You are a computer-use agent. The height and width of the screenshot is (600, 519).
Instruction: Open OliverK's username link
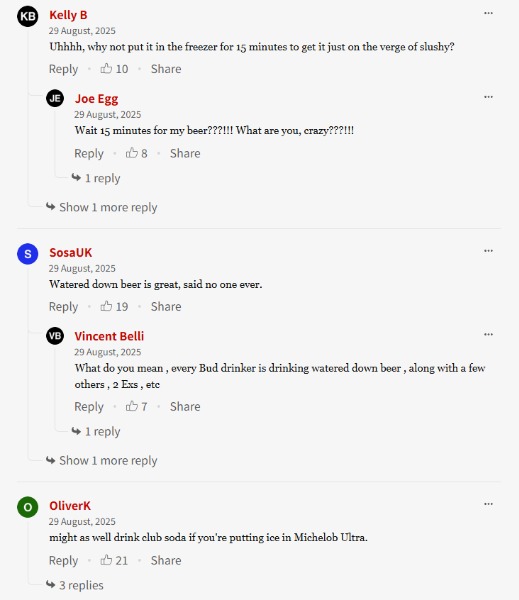70,505
